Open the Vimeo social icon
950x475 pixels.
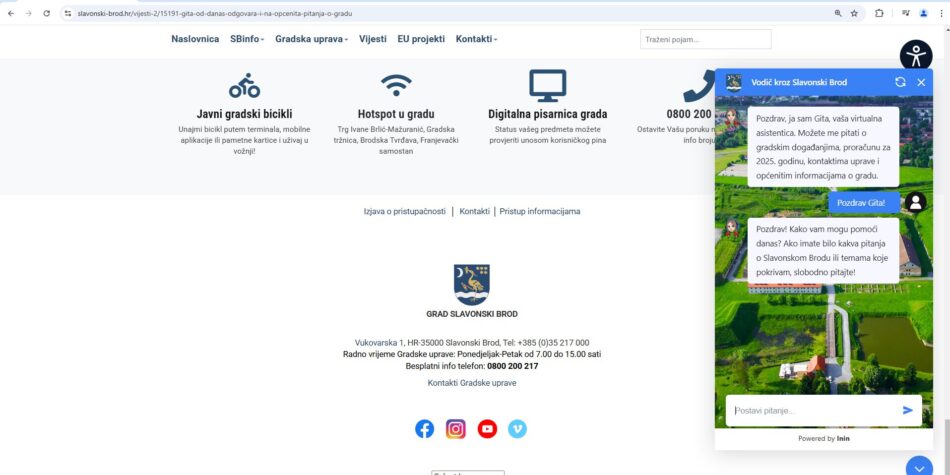pyautogui.click(x=517, y=429)
